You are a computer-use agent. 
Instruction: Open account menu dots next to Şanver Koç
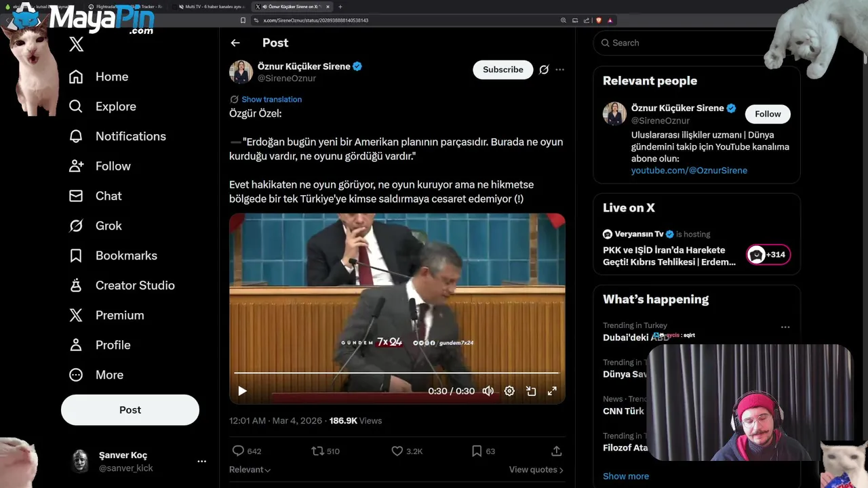coord(201,461)
